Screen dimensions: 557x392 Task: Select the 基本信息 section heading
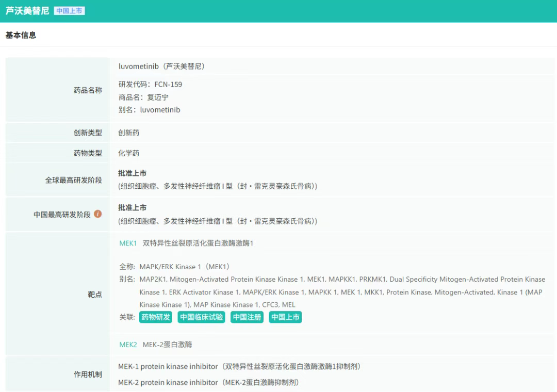click(x=21, y=35)
